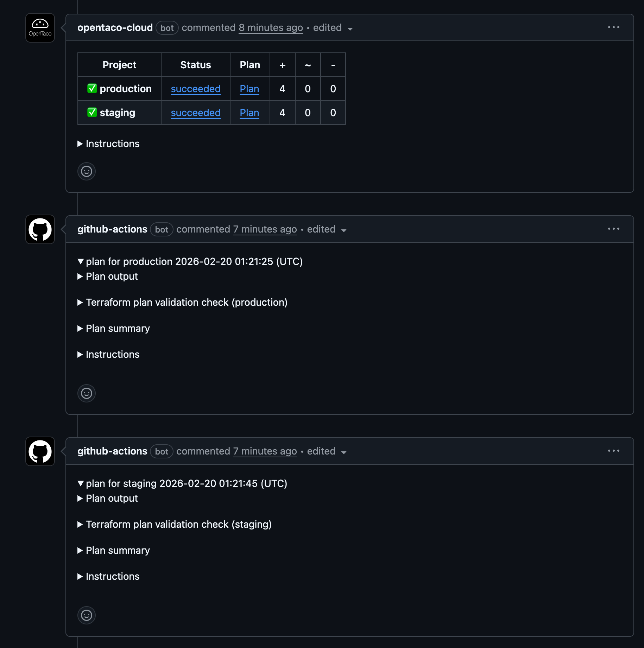Open the succeeded status link for production
Screen dimensions: 644x648
pyautogui.click(x=196, y=89)
